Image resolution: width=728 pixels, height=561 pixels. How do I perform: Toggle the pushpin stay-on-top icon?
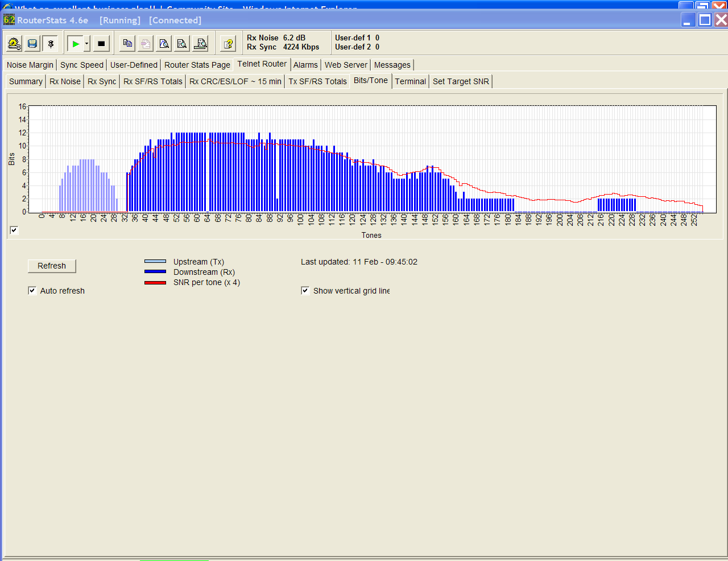[51, 44]
